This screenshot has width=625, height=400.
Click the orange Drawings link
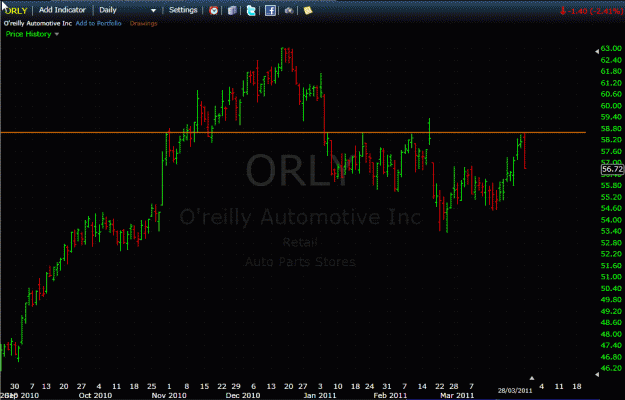coord(143,24)
